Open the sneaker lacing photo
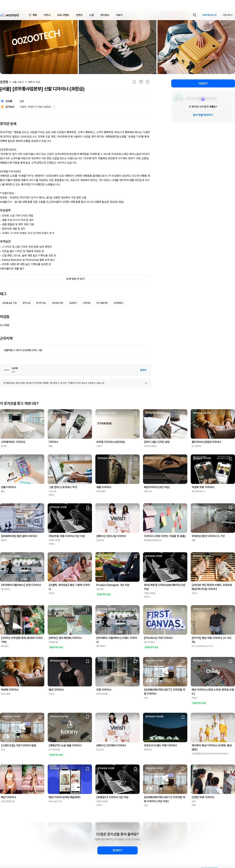Viewport: 235px width, 868px height. (x=117, y=47)
